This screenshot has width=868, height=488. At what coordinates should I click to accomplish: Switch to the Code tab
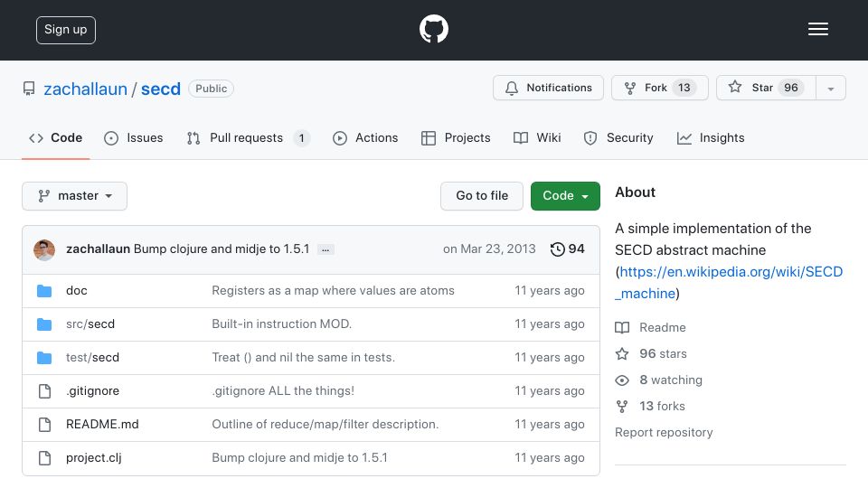pos(55,137)
